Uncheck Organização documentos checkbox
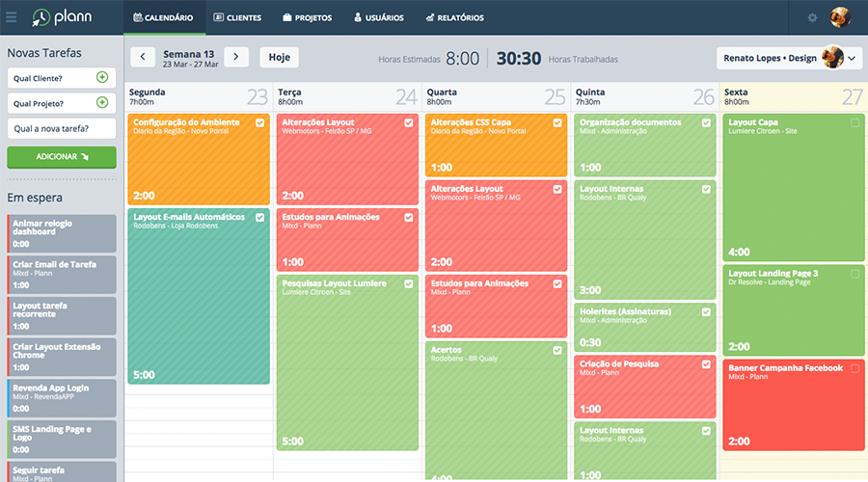Screen dimensions: 868x482 tap(706, 122)
